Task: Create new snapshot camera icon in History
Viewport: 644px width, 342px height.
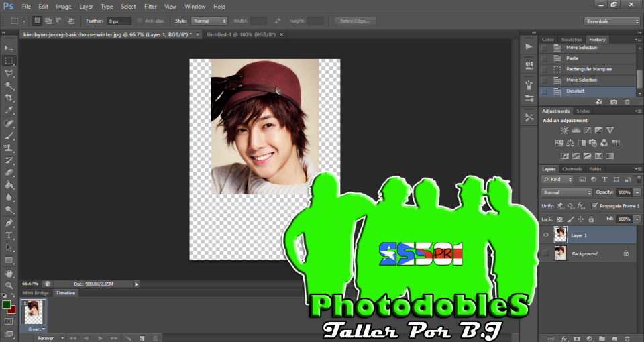Action: point(614,102)
